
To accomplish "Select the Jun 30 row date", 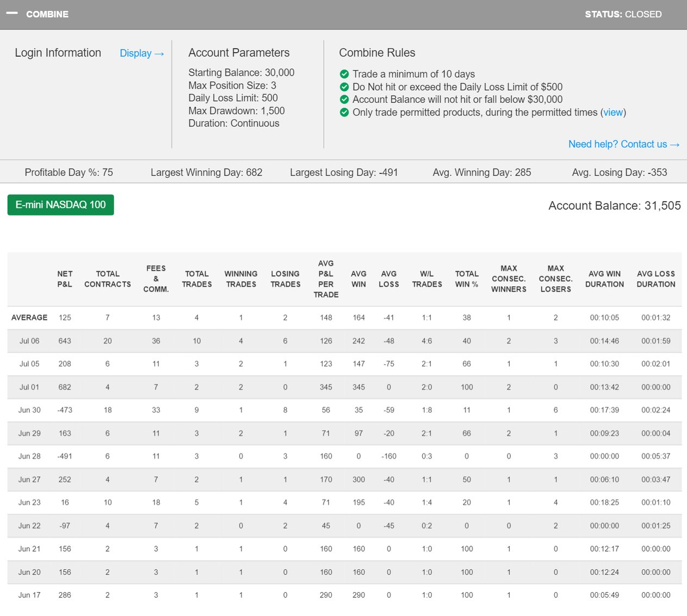I will point(29,410).
